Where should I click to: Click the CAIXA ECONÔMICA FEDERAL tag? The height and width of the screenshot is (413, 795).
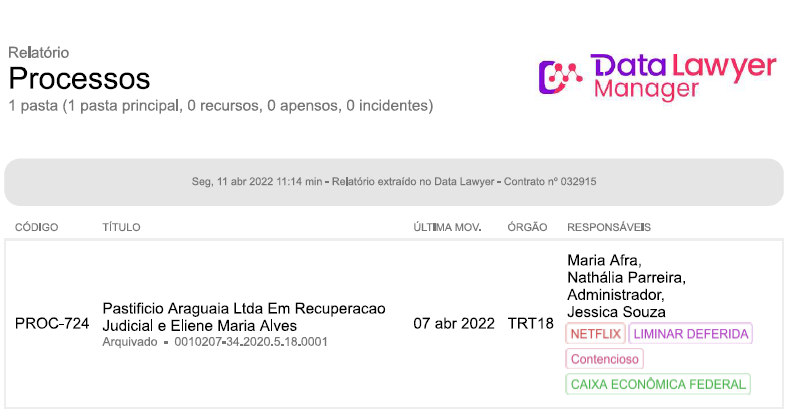click(658, 384)
